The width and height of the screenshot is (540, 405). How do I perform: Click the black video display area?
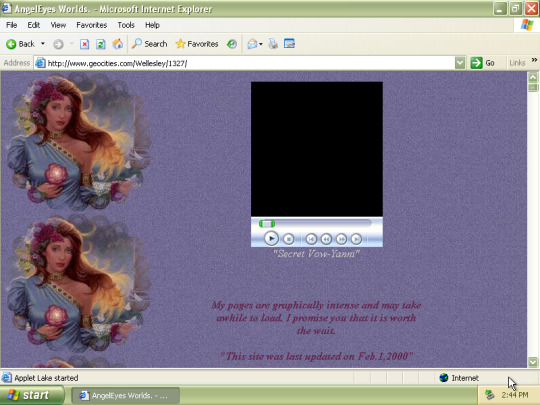point(317,149)
